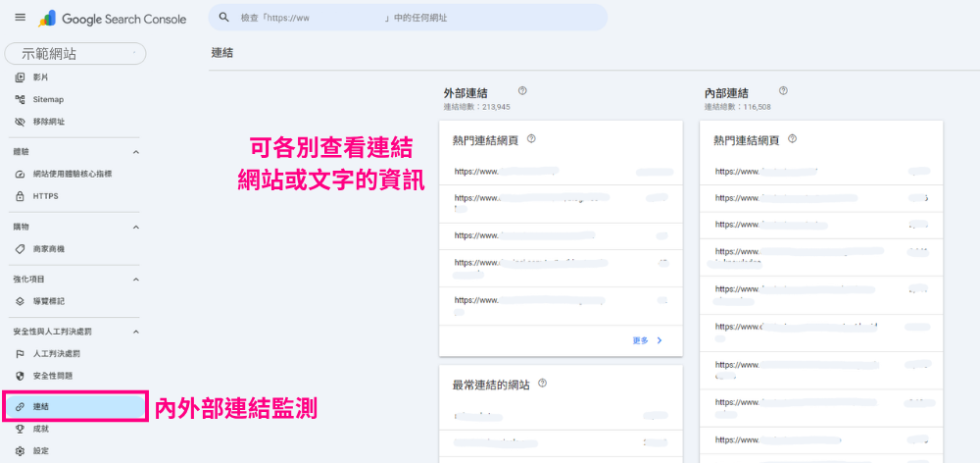Click 連結總數：213,945 external total
980x463 pixels.
coord(477,107)
